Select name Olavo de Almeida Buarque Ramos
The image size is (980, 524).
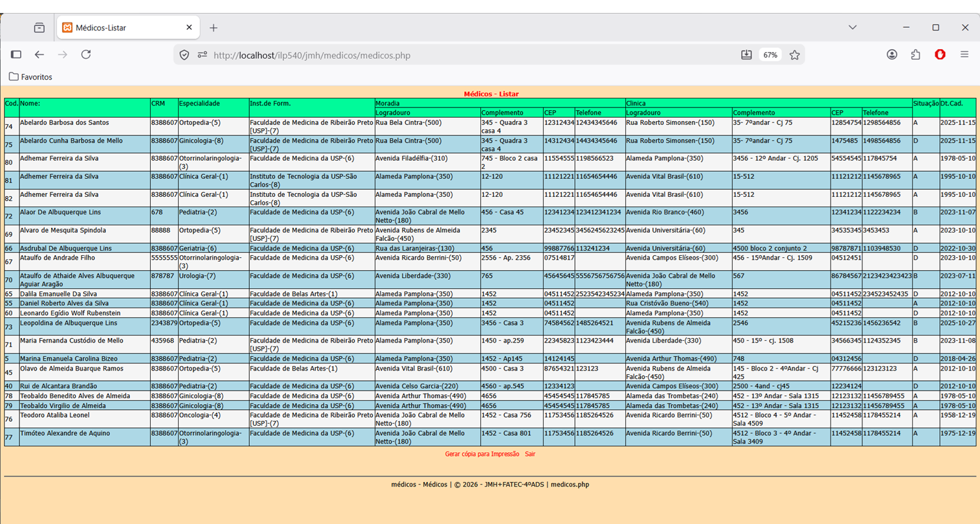tap(72, 369)
